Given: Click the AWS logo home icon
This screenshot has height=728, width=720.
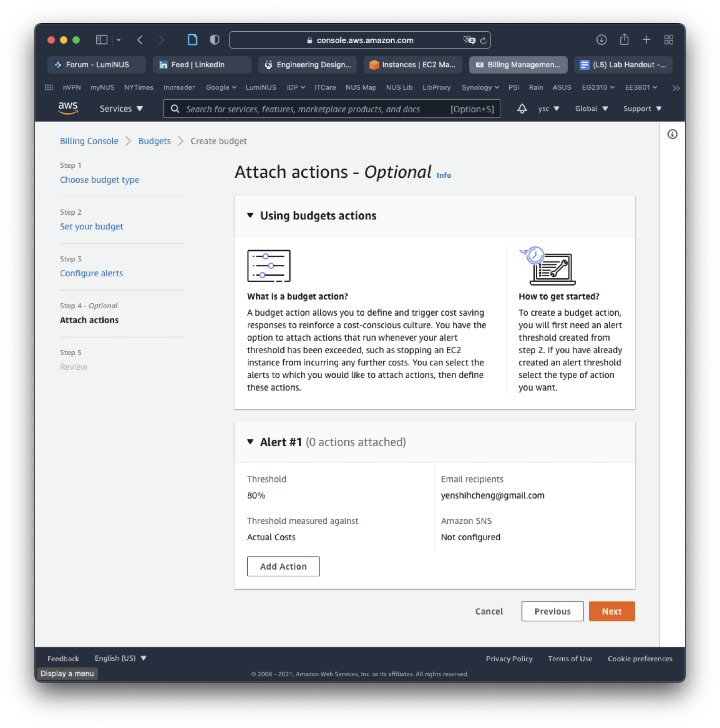Looking at the screenshot, I should point(68,108).
